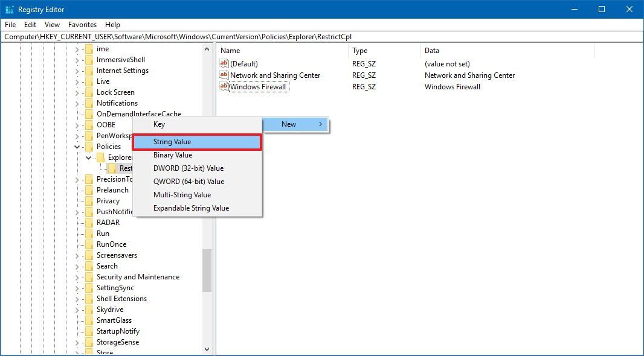Open the Favorites menu
644x356 pixels.
[x=82, y=25]
